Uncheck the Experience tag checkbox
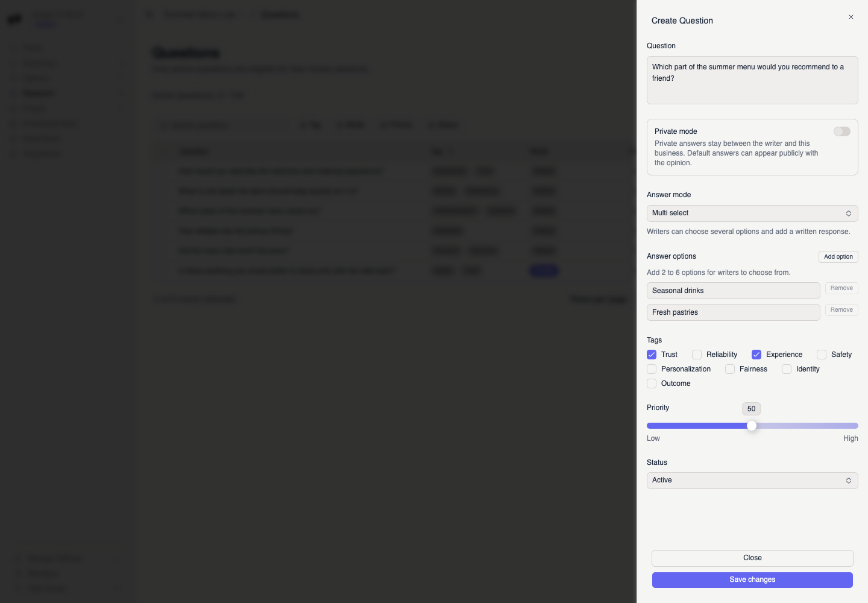The image size is (868, 603). click(756, 355)
